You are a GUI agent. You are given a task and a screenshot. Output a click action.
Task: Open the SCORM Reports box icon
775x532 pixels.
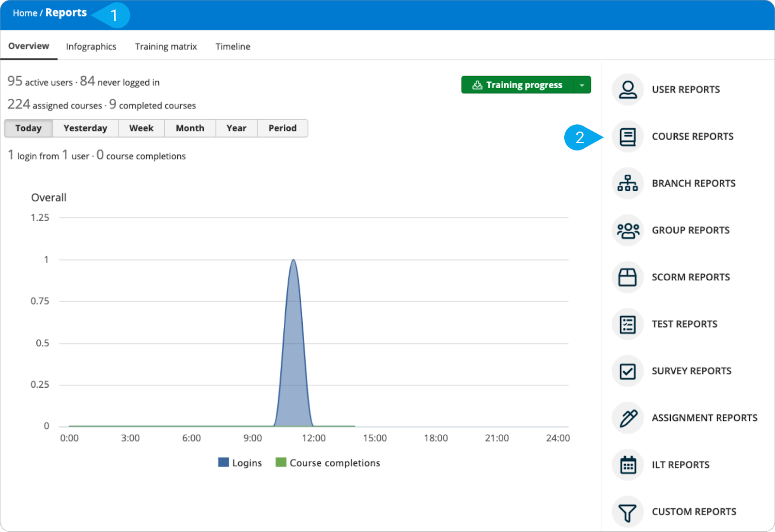coord(628,277)
